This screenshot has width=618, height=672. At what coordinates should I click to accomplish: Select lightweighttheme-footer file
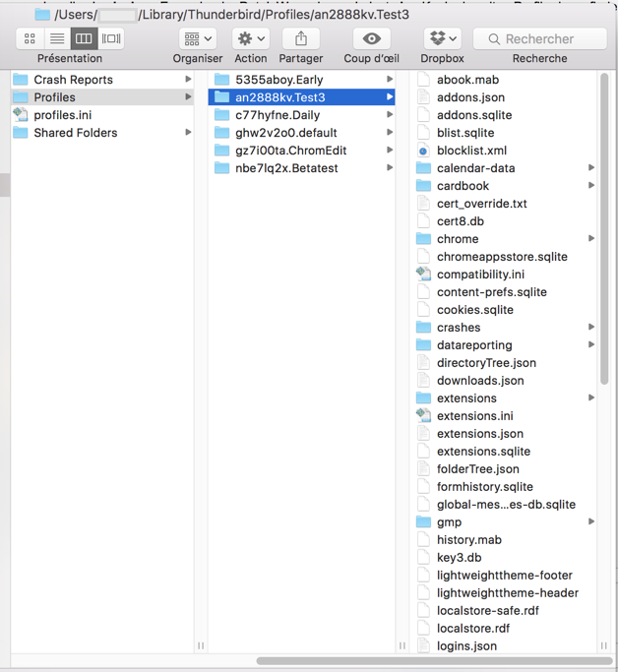coord(504,576)
